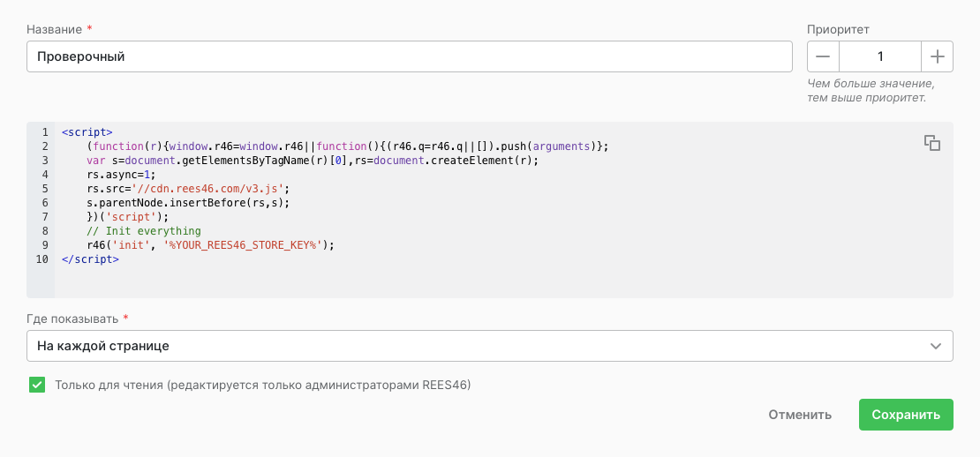980x457 pixels.
Task: Copy the script code to clipboard
Action: 931,143
